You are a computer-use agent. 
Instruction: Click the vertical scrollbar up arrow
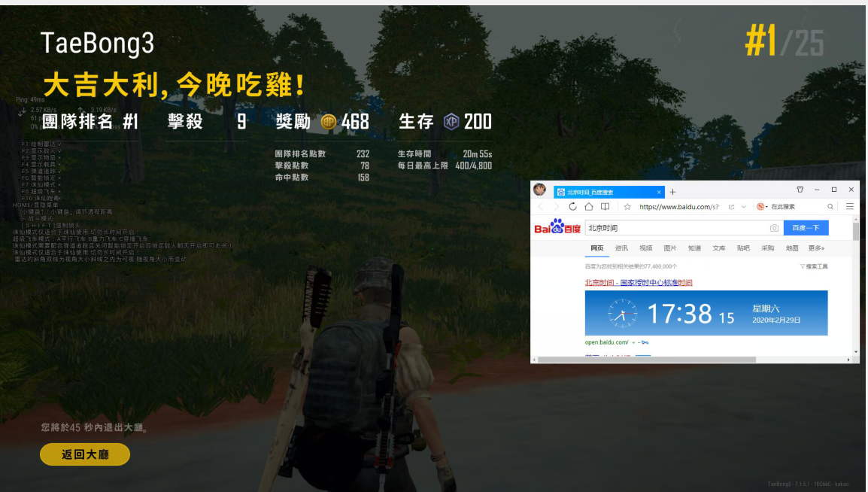(x=856, y=219)
